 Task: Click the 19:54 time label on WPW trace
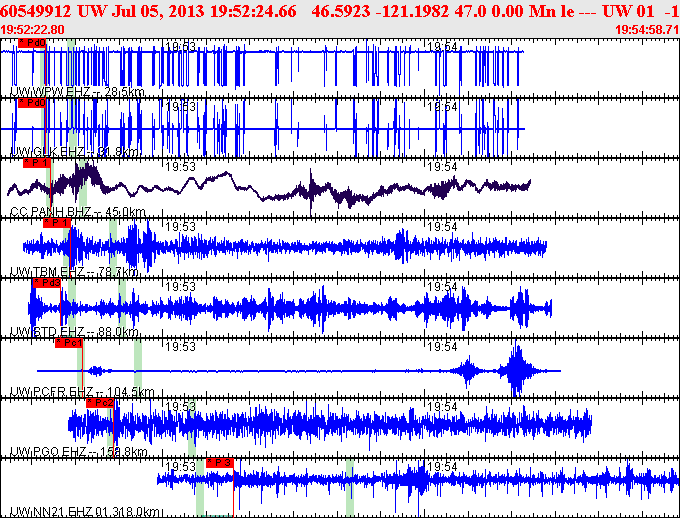pyautogui.click(x=442, y=46)
